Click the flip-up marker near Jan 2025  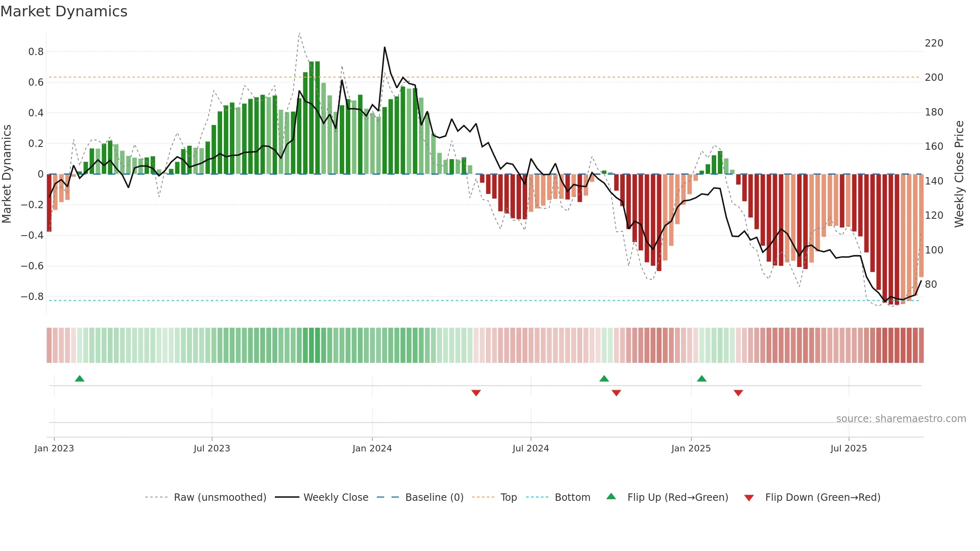[x=702, y=379]
